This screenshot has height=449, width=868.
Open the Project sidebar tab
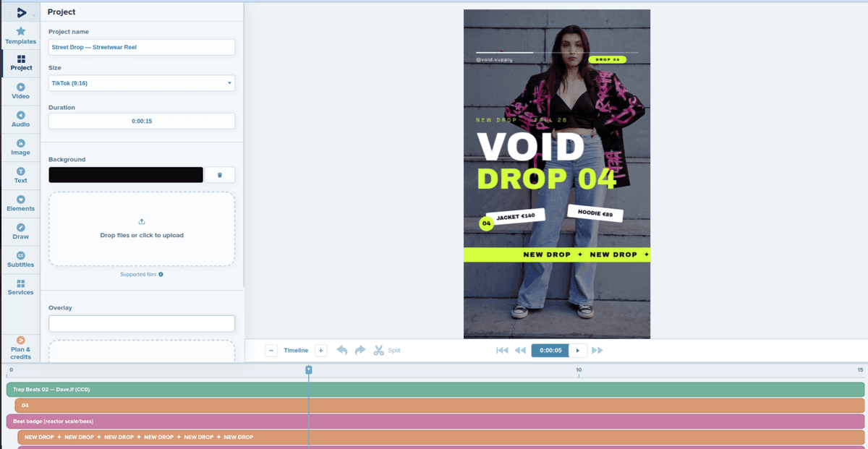click(20, 63)
